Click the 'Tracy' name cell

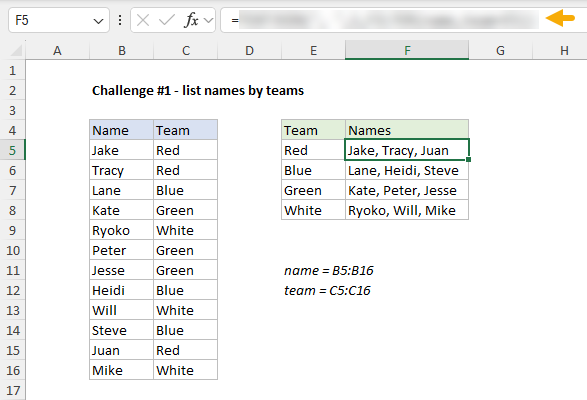[121, 170]
